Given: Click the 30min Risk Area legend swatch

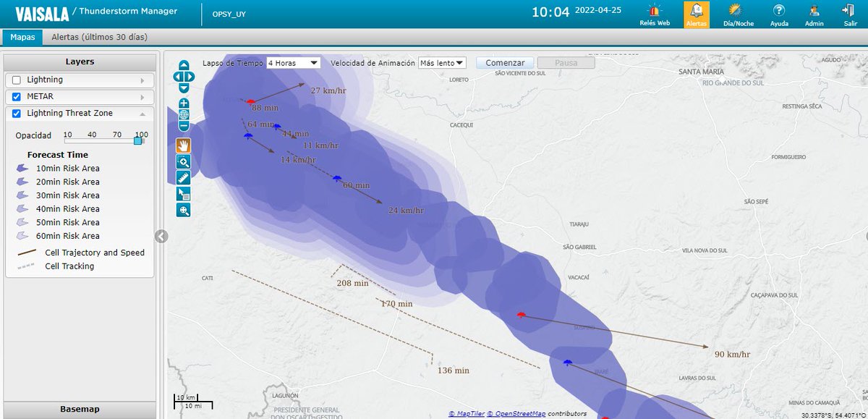Looking at the screenshot, I should coord(22,195).
